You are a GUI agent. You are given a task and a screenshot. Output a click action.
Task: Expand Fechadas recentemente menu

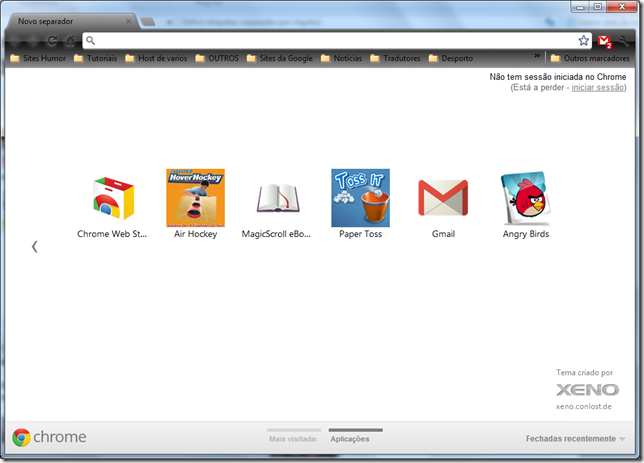click(x=575, y=439)
